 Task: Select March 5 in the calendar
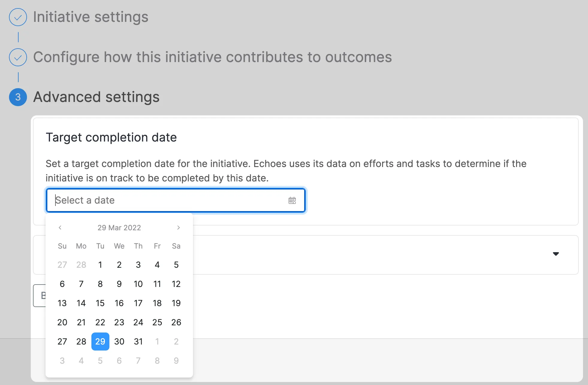tap(176, 265)
